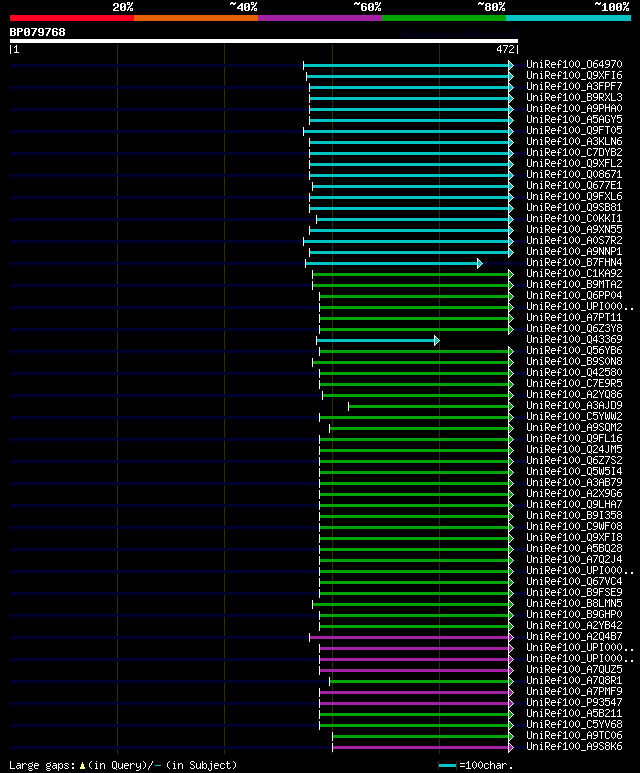Open hit UniRef100_Q6PP04
This screenshot has height=773, width=640.
click(574, 296)
